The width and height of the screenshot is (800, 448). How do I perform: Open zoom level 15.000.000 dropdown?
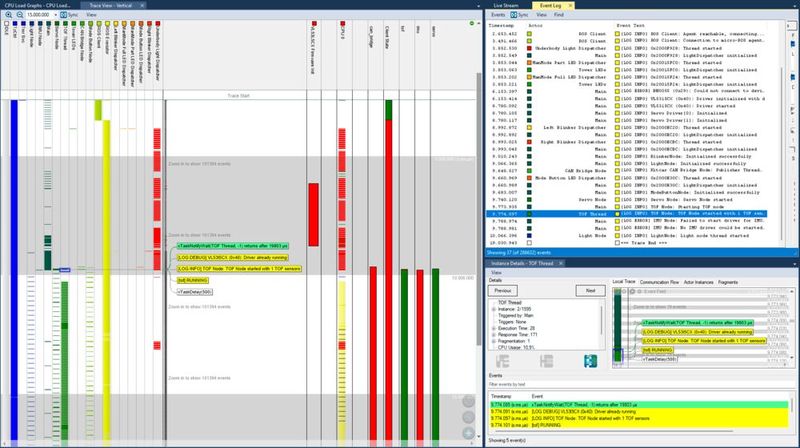coord(56,15)
